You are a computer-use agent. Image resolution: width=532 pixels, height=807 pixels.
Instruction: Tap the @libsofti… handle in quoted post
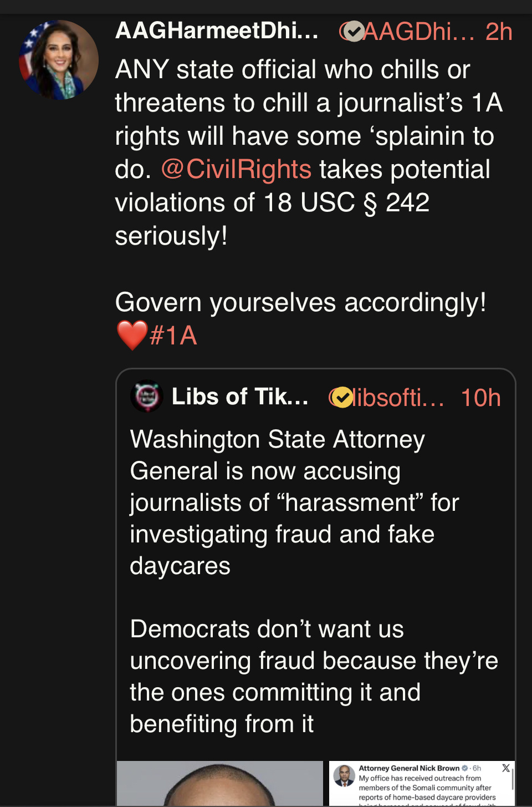tap(398, 397)
